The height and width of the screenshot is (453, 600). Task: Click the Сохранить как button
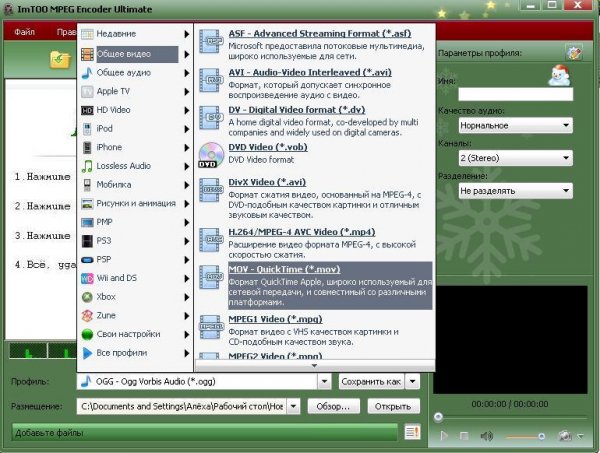371,381
